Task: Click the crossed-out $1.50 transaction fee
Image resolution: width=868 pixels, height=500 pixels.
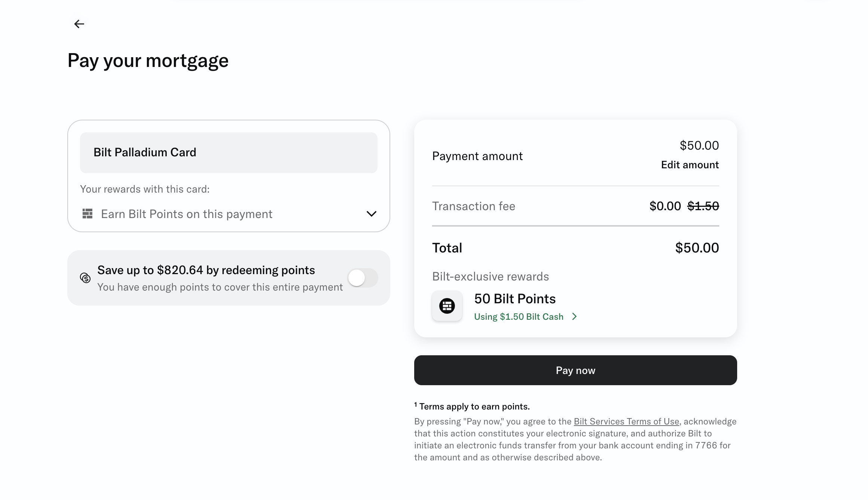Action: [703, 206]
